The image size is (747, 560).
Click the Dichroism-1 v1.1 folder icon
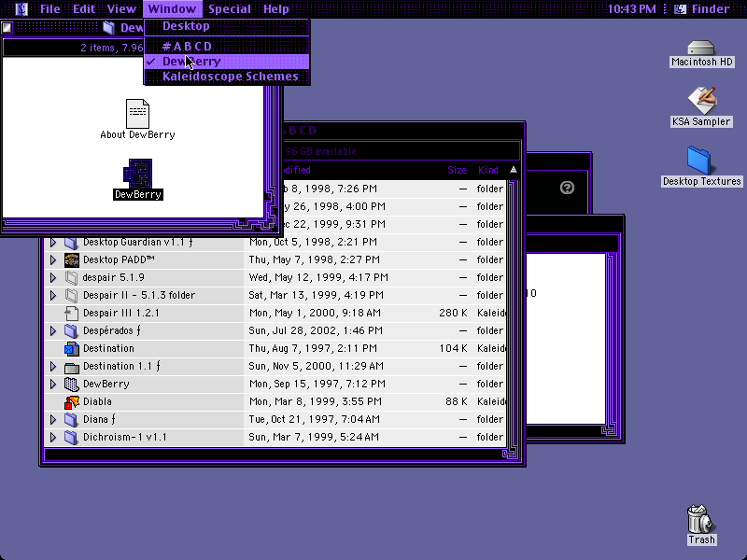[72, 437]
